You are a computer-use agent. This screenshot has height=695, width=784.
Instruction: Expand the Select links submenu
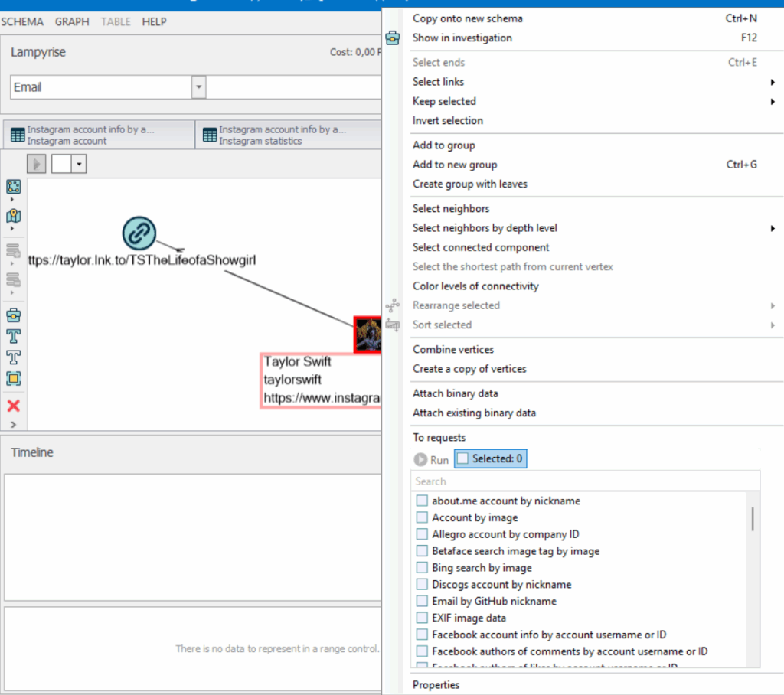coord(773,82)
